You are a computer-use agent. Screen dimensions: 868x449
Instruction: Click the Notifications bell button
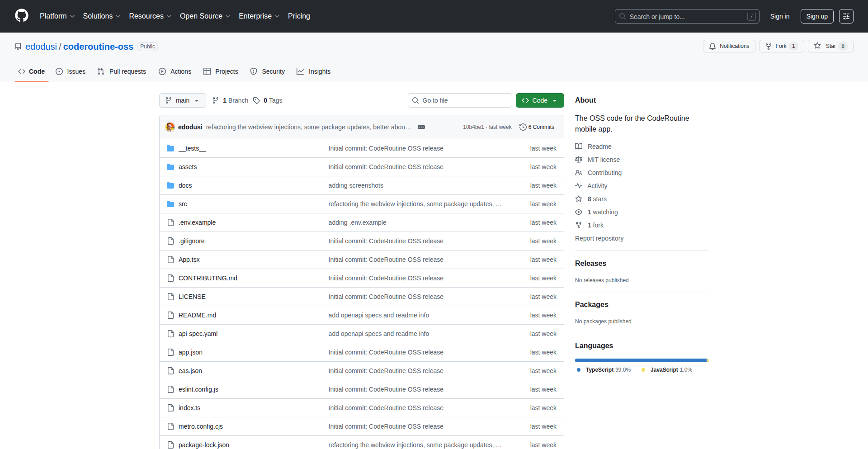click(729, 46)
